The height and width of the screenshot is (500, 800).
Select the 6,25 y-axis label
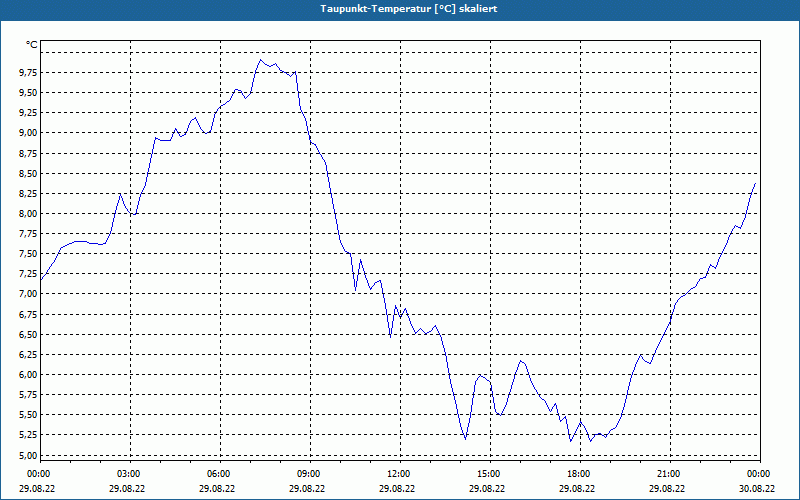click(28, 355)
